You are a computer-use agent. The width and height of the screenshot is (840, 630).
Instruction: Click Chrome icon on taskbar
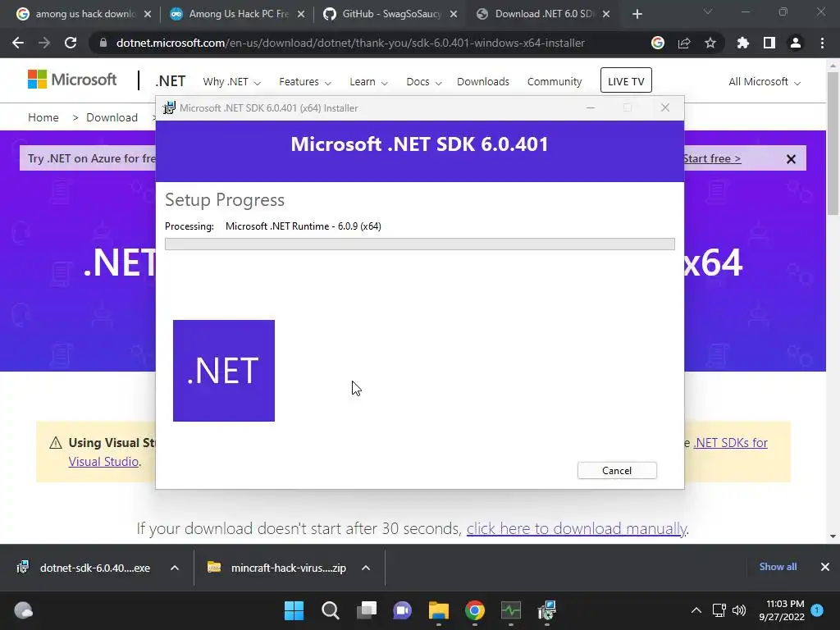pos(475,610)
